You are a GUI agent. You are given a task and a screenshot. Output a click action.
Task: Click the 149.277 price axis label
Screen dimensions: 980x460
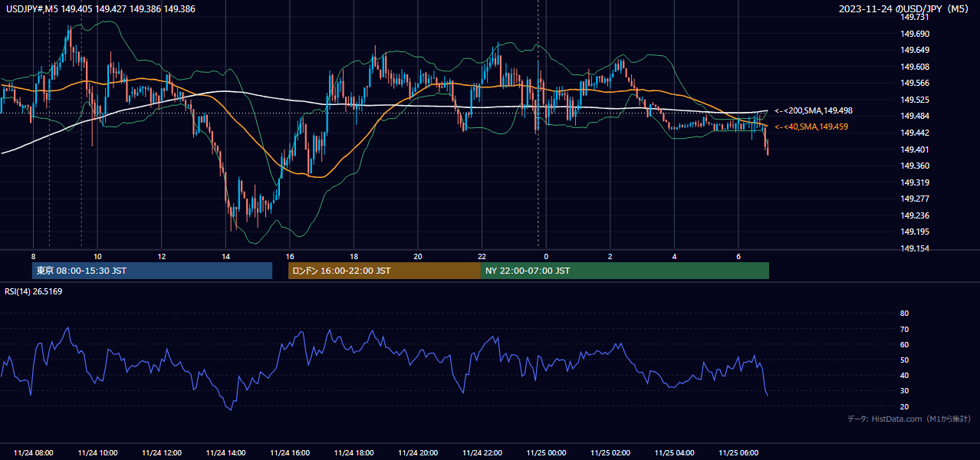pos(916,199)
